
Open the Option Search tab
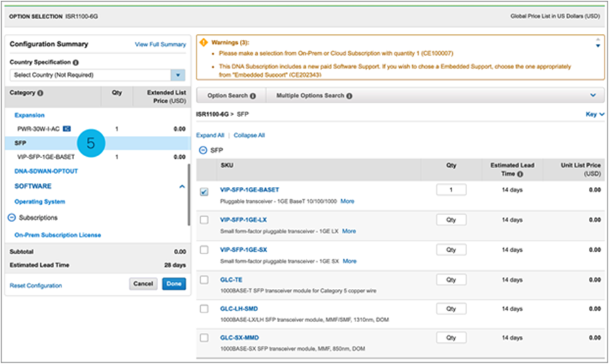(231, 95)
